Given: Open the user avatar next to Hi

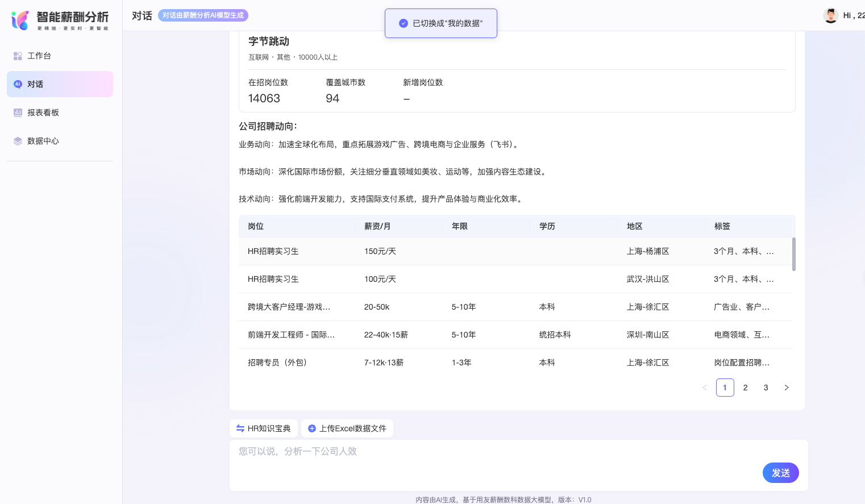Looking at the screenshot, I should point(831,15).
